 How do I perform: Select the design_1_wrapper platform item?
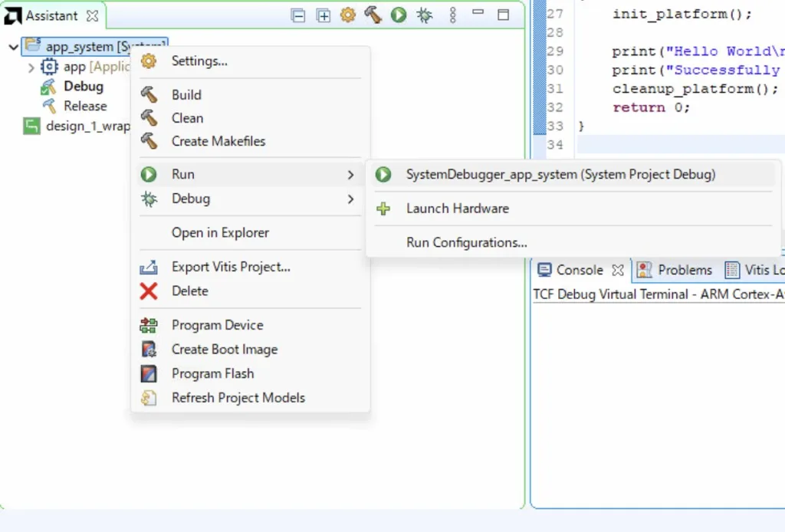pos(84,126)
